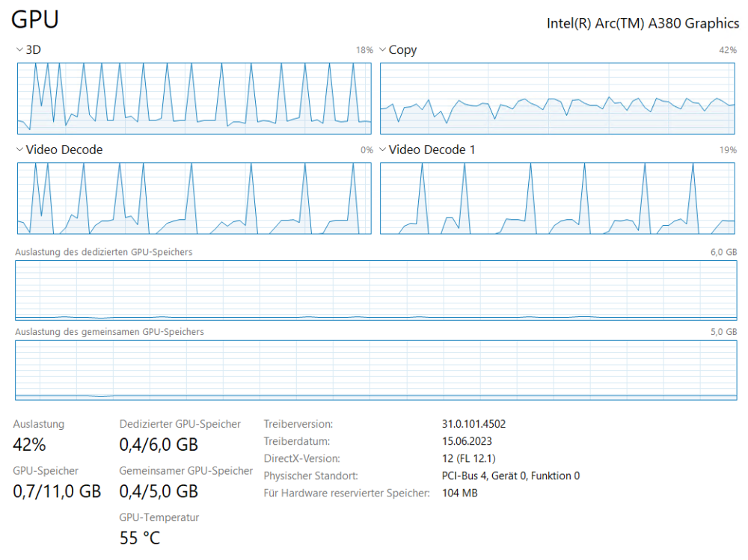This screenshot has width=748, height=560.
Task: Click the dedicated GPU memory graph
Action: point(376,290)
